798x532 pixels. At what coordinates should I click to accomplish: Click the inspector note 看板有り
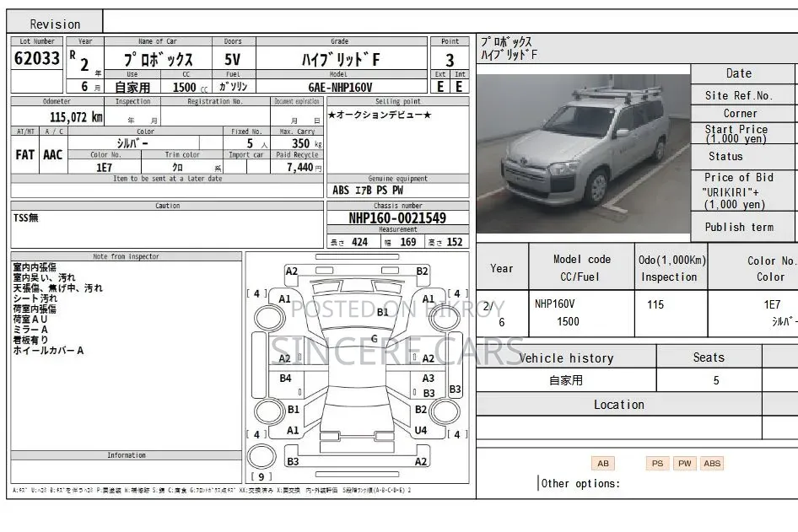[30, 340]
